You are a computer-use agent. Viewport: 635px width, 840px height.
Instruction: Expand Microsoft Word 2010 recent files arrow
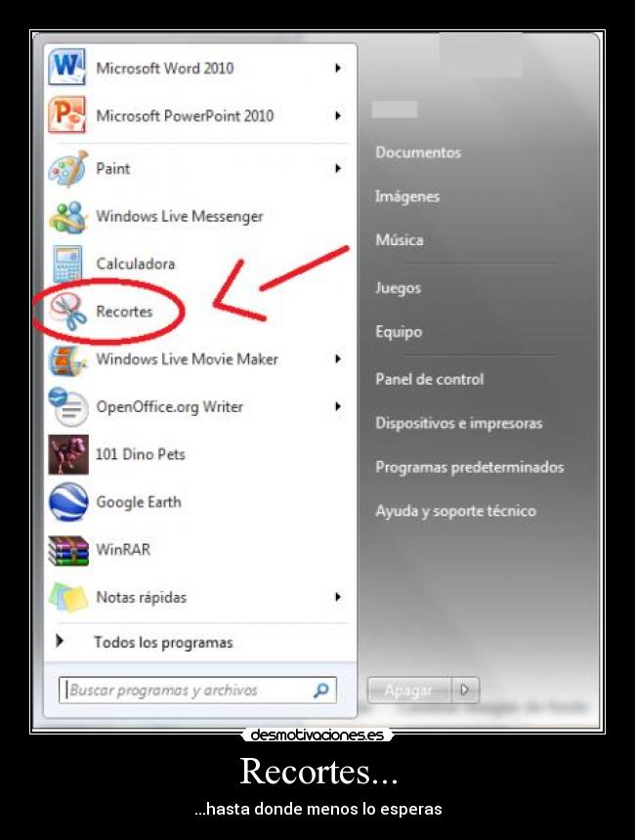337,68
